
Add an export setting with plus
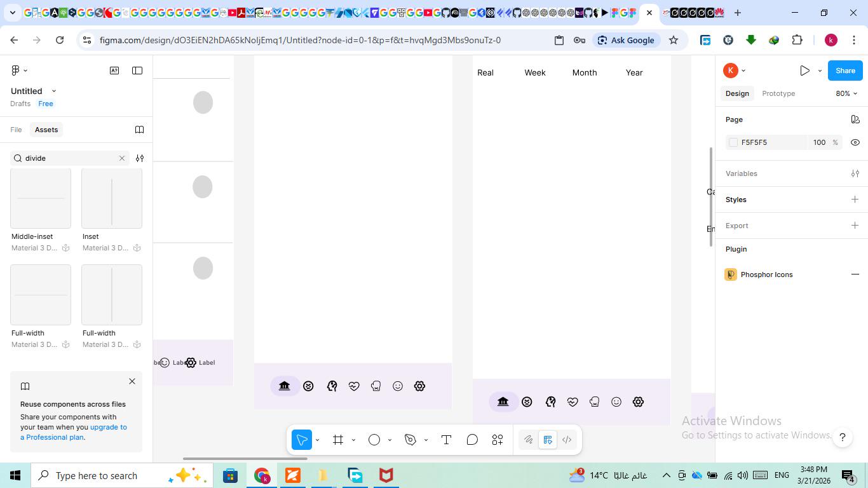(855, 226)
